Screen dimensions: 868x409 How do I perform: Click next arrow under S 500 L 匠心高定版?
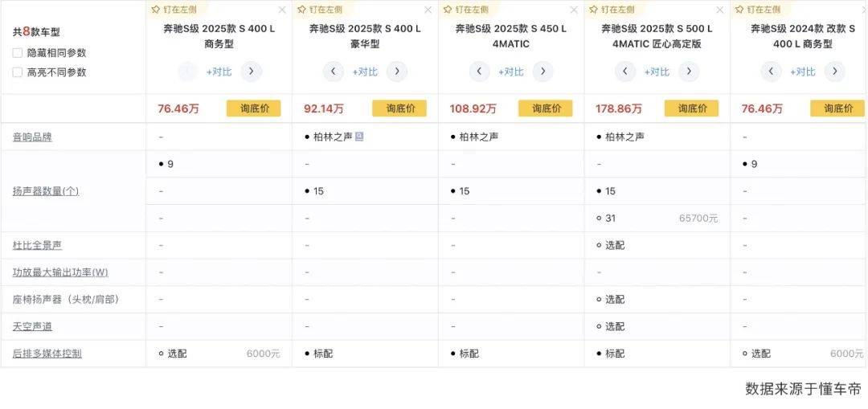coord(689,72)
